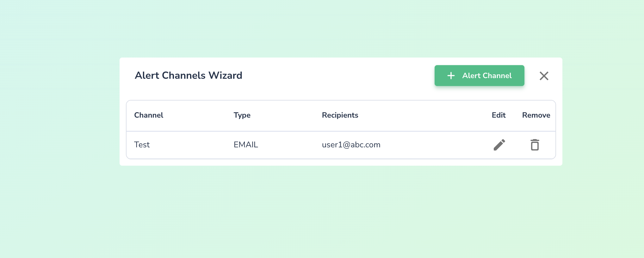This screenshot has height=258, width=644.
Task: Click the user1@abc.com recipient text
Action: click(351, 145)
